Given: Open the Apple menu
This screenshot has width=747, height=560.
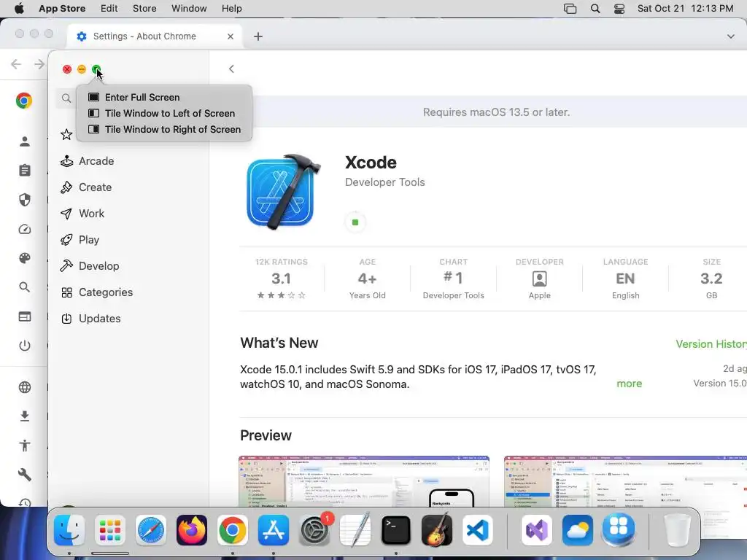Looking at the screenshot, I should tap(19, 9).
